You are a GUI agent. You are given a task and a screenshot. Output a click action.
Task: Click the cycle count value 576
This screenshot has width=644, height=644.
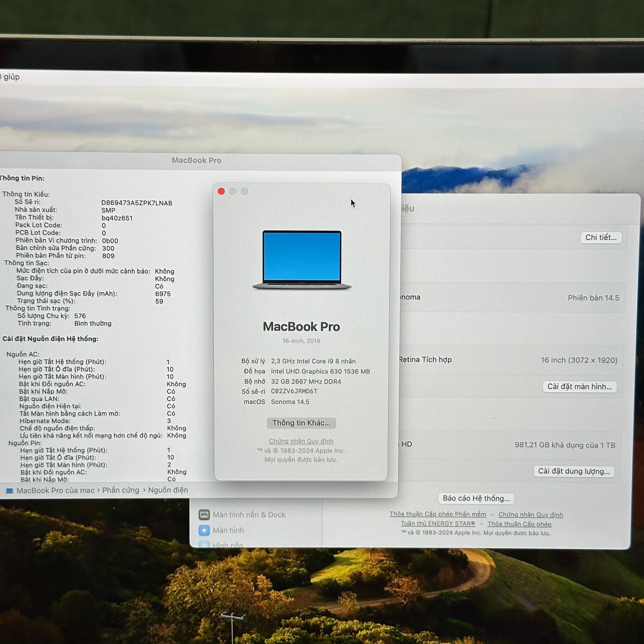tap(80, 316)
